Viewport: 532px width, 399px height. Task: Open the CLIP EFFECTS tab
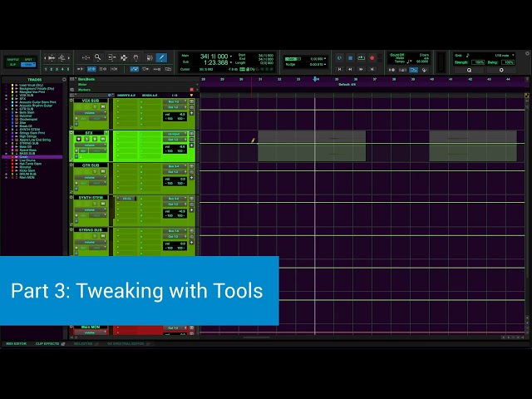point(47,343)
